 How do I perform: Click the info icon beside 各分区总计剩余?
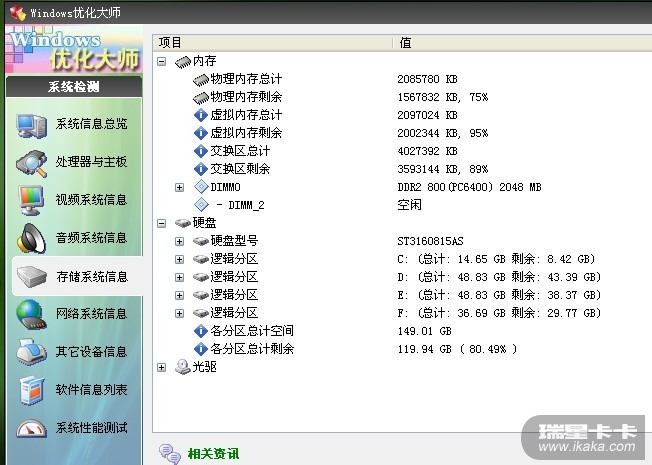[x=201, y=349]
